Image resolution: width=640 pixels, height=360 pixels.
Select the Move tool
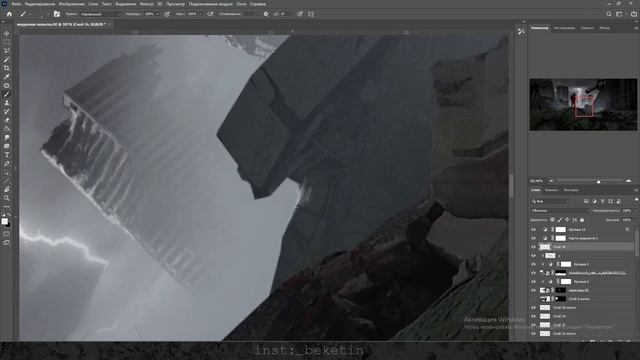pyautogui.click(x=7, y=33)
